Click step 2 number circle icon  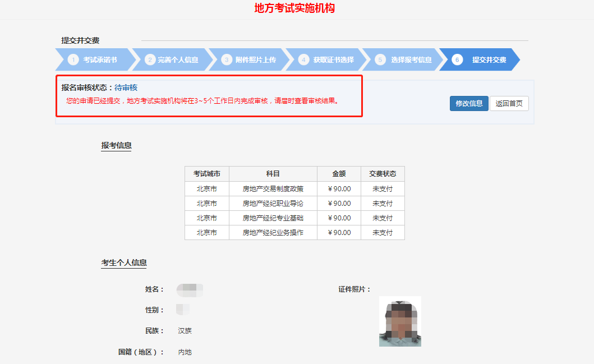click(150, 59)
